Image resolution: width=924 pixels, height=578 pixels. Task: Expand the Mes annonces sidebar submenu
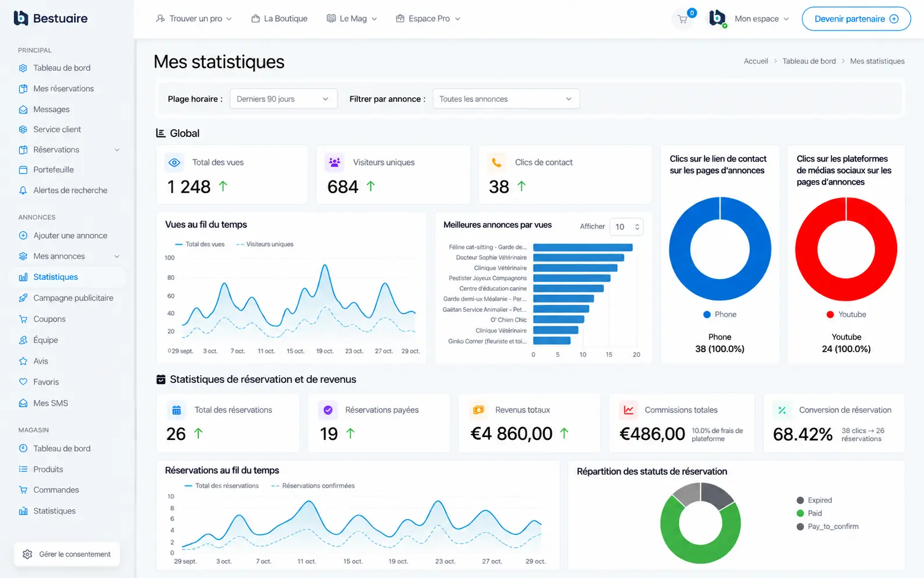(117, 256)
